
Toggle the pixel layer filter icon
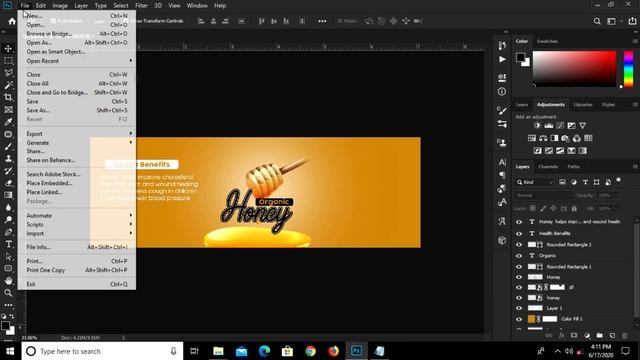(x=562, y=182)
